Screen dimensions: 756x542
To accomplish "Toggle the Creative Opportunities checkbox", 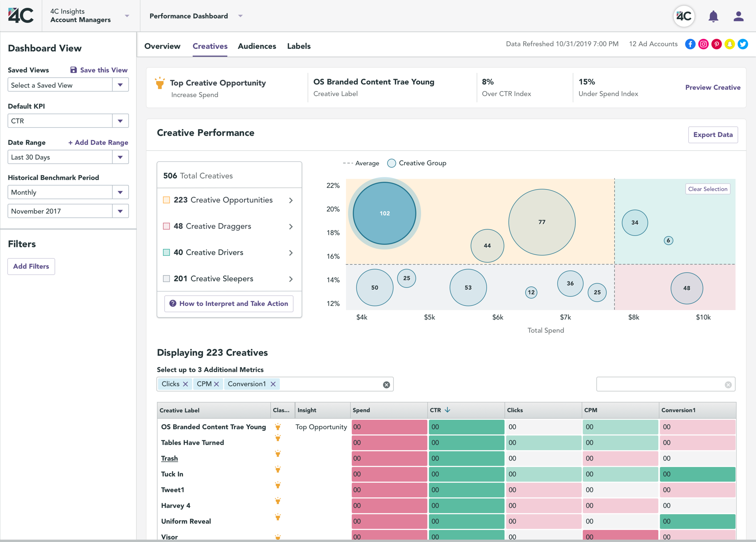I will 166,200.
